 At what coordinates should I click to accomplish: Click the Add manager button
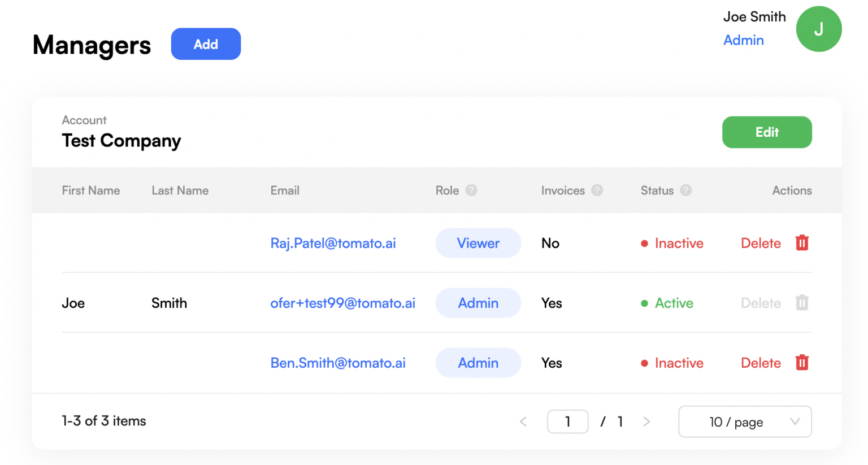[x=206, y=44]
